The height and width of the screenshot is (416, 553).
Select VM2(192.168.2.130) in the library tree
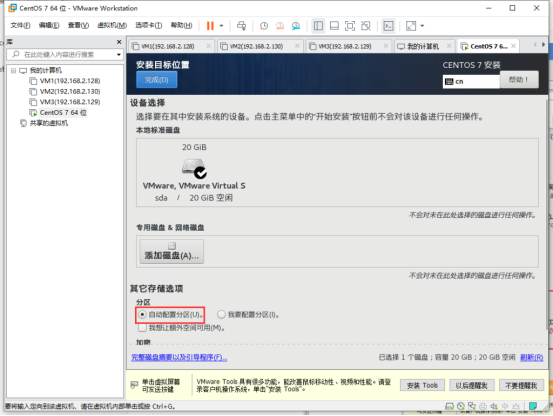(x=70, y=92)
